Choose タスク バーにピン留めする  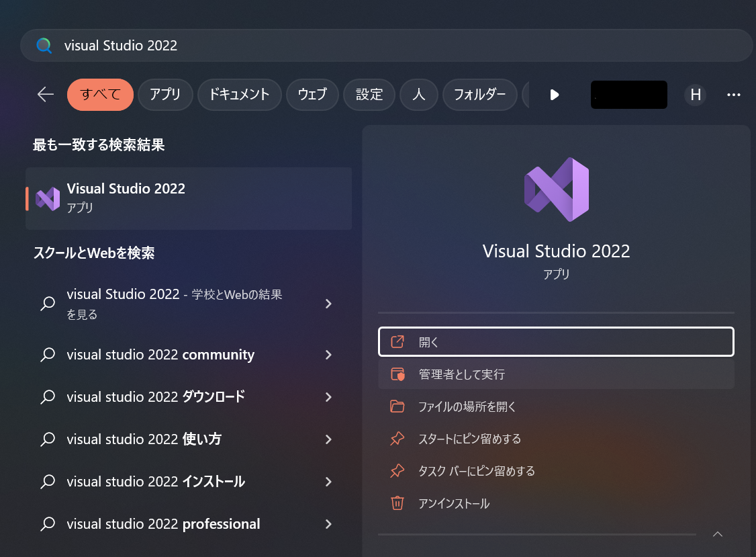point(556,471)
